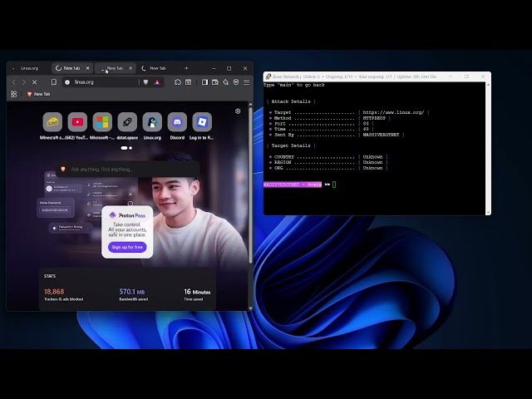
Task: View site information icon beside linux.org
Action: tap(67, 82)
